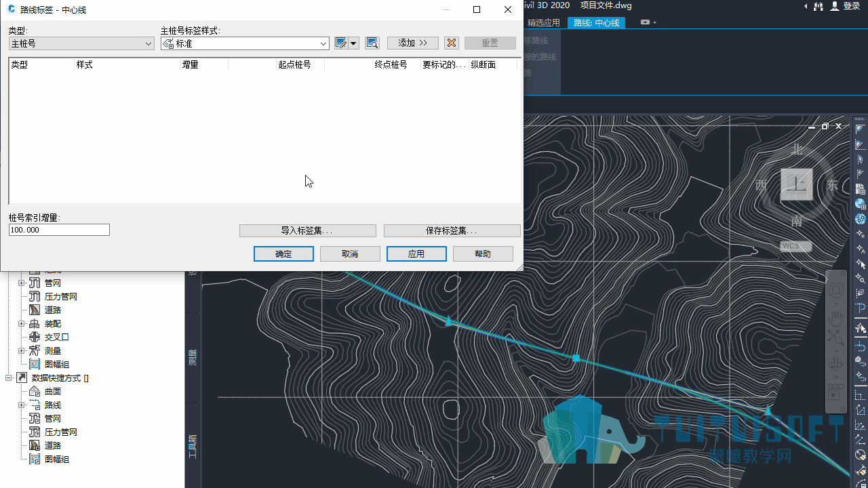Open the dropdown arrow beside the pencil icon

pos(353,43)
